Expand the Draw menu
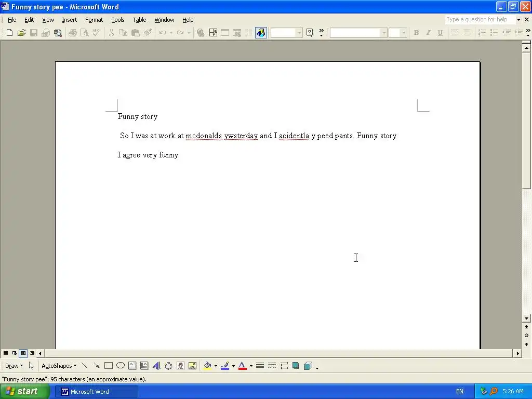The image size is (532, 399). (x=14, y=366)
